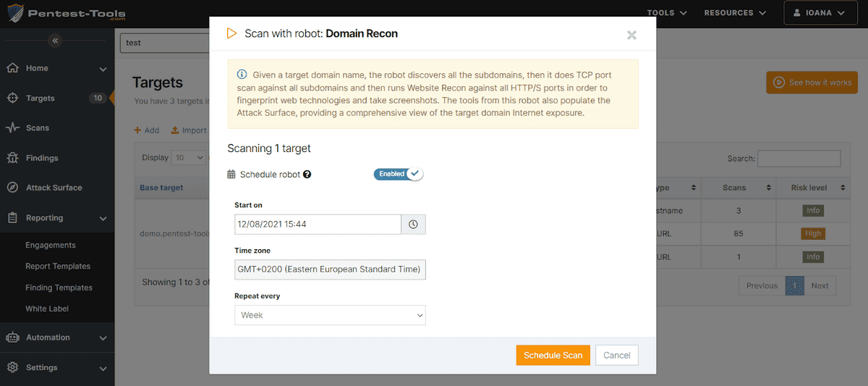868x386 pixels.
Task: Click the Cancel button
Action: pyautogui.click(x=616, y=356)
